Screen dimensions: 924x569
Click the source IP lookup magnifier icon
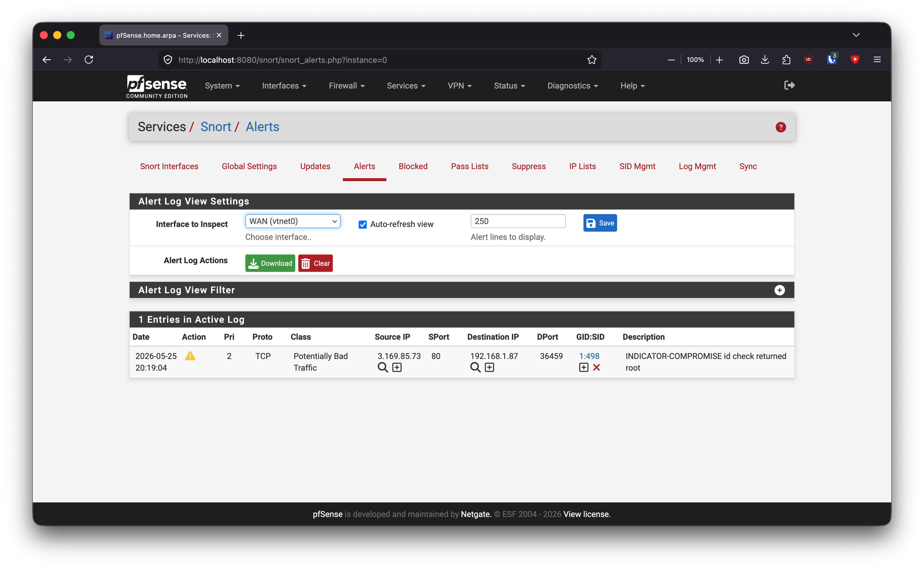click(383, 368)
